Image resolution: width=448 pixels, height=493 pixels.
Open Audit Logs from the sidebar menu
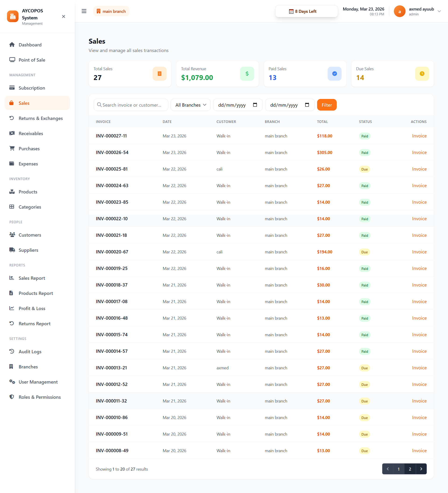[x=37, y=352]
